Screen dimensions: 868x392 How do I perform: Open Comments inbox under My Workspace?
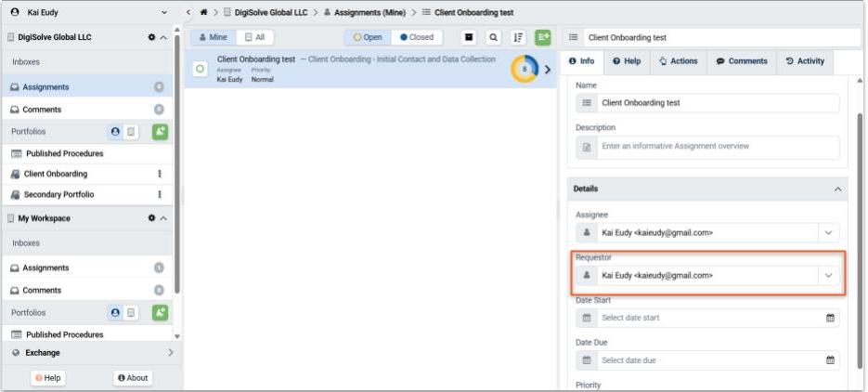pos(87,290)
